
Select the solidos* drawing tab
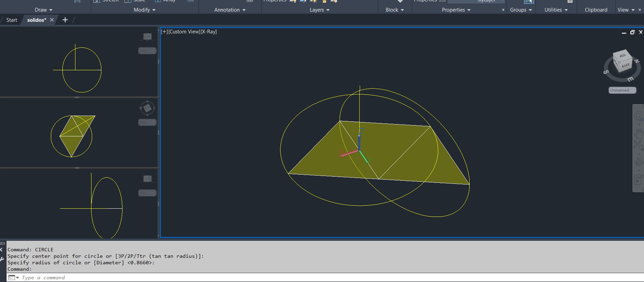pyautogui.click(x=36, y=20)
